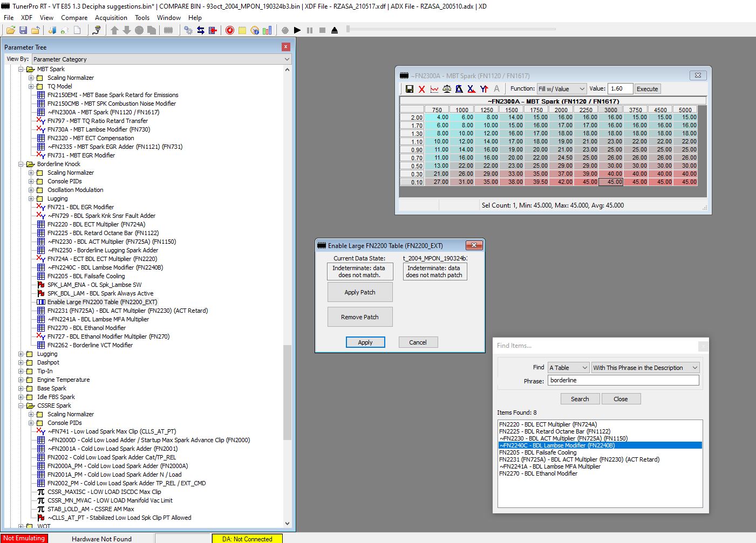Click the Apply Patch button
The image size is (756, 543).
(360, 292)
